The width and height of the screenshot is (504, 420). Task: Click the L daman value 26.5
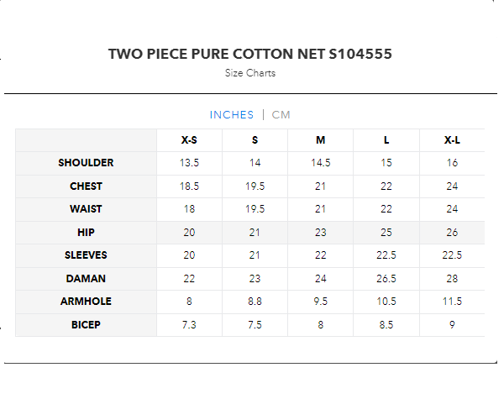386,279
